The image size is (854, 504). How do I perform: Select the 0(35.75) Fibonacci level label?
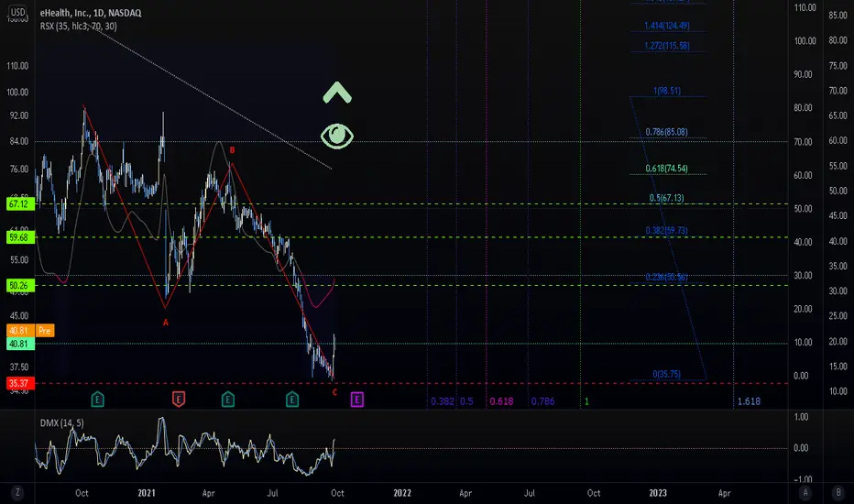[667, 374]
